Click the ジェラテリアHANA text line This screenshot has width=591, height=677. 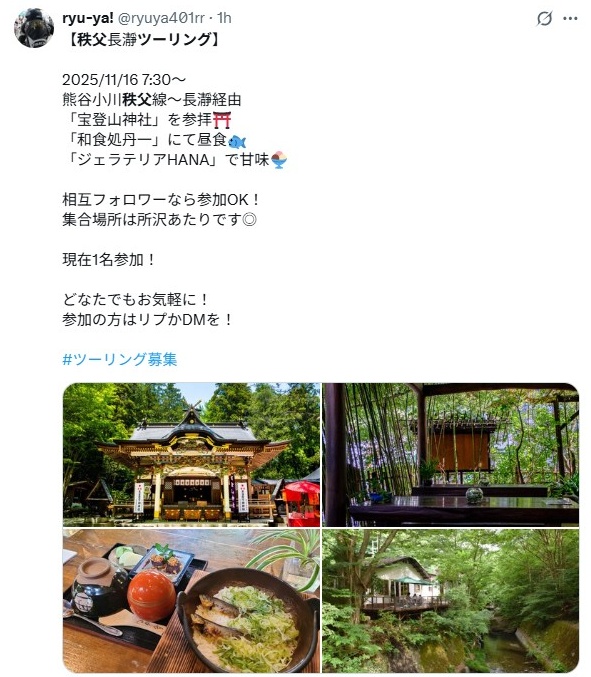pos(175,160)
